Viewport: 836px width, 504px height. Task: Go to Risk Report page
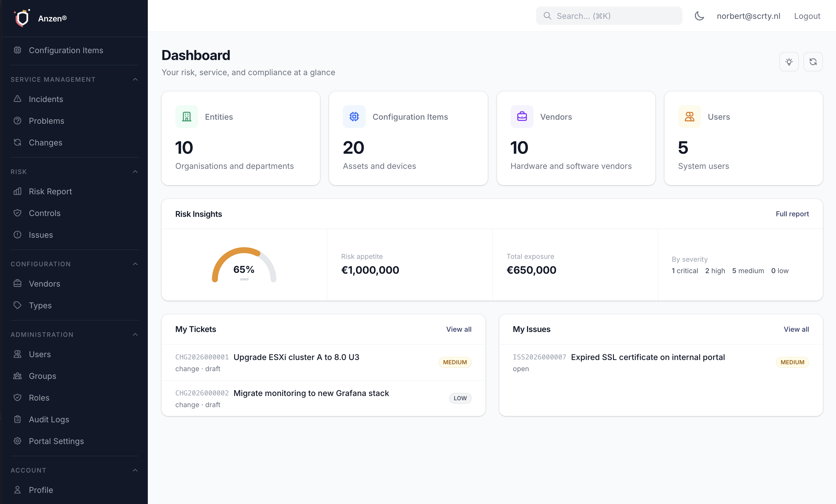tap(50, 191)
